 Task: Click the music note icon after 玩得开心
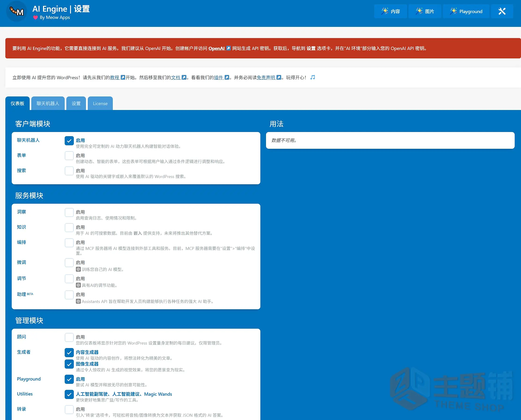[313, 77]
